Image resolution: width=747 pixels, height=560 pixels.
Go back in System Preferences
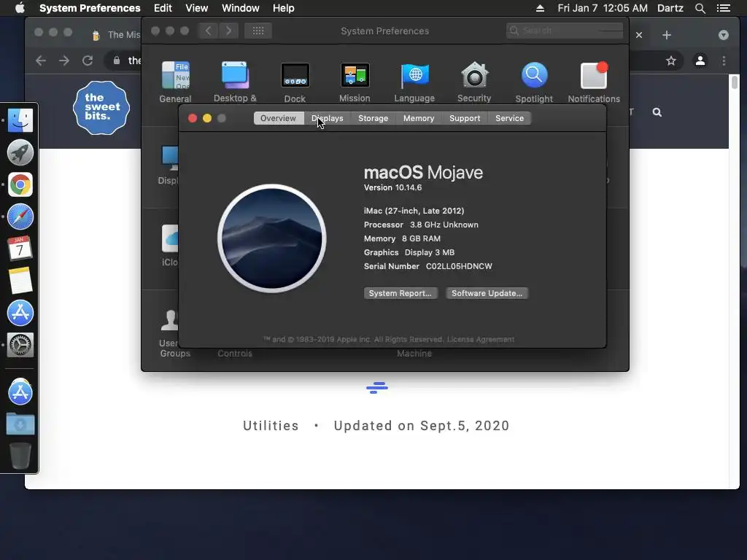(x=208, y=31)
